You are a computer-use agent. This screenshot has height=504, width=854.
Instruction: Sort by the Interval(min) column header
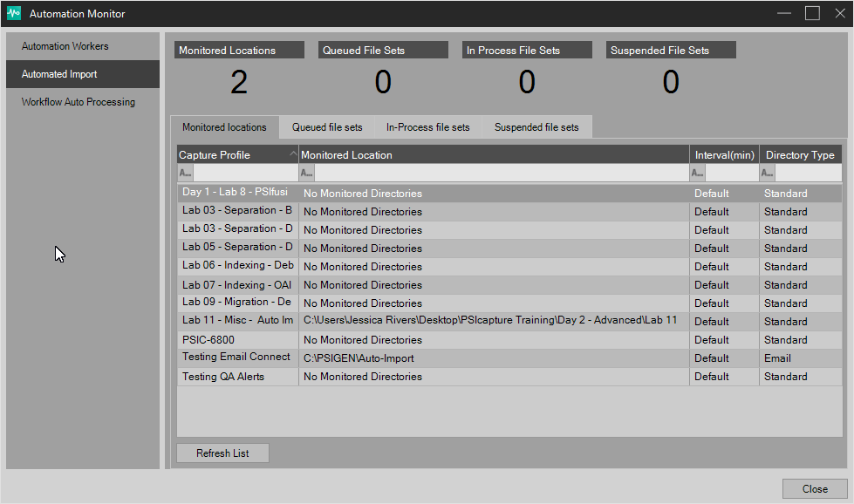click(x=724, y=154)
